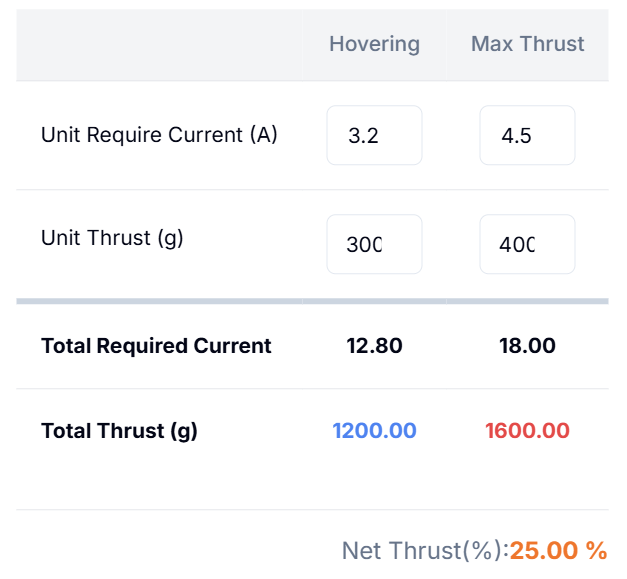Click the Hovering Unit Require Current input
Image resolution: width=627 pixels, height=579 pixels.
(374, 135)
